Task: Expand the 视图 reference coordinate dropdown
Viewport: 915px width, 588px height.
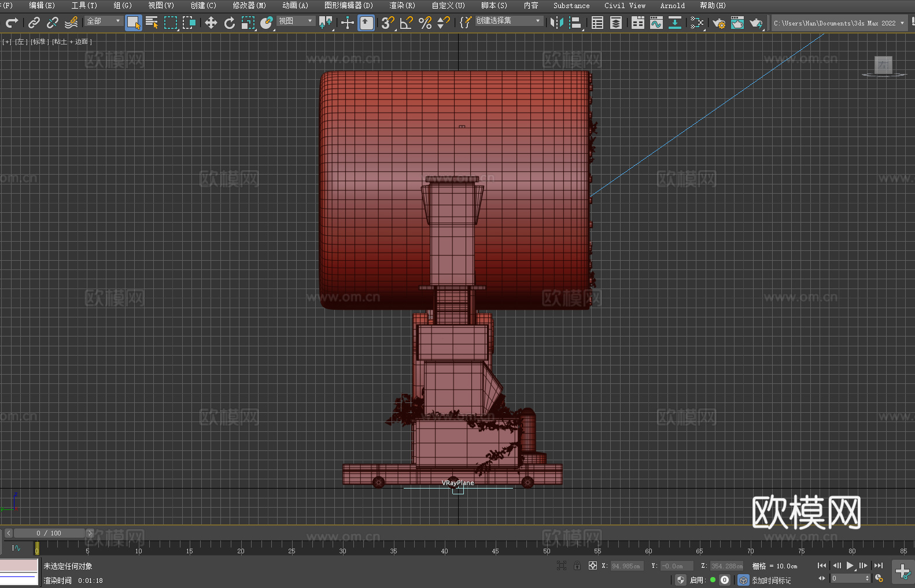Action: 296,21
